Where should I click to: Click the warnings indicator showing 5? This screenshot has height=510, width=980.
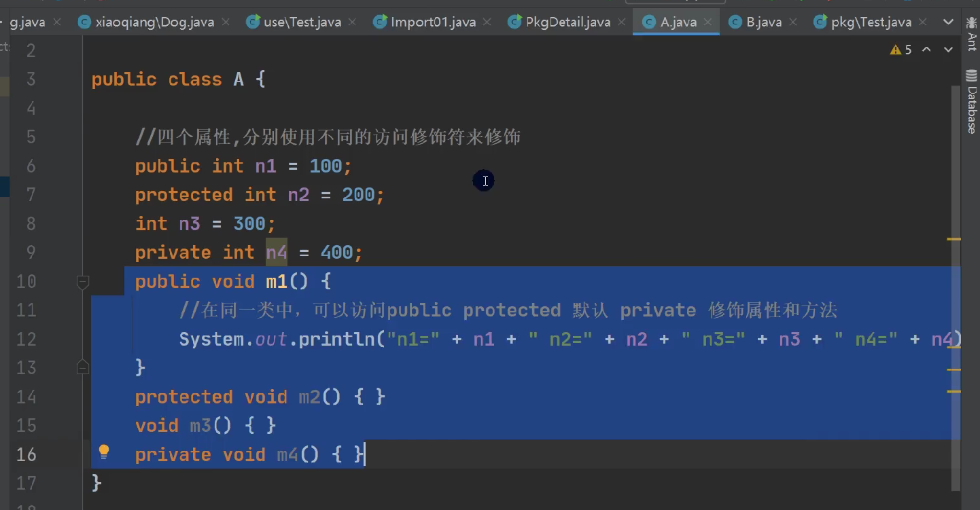coord(900,50)
